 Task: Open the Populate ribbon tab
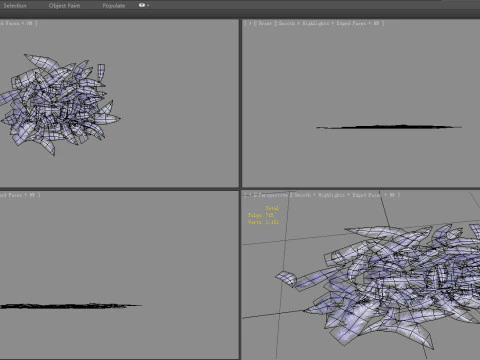[x=114, y=6]
